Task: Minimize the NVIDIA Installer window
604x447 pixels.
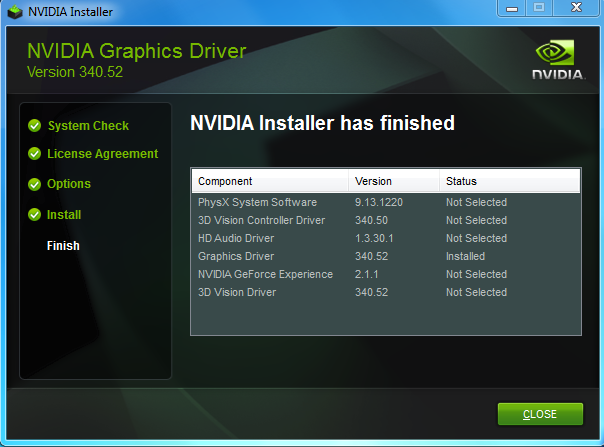Action: 512,8
